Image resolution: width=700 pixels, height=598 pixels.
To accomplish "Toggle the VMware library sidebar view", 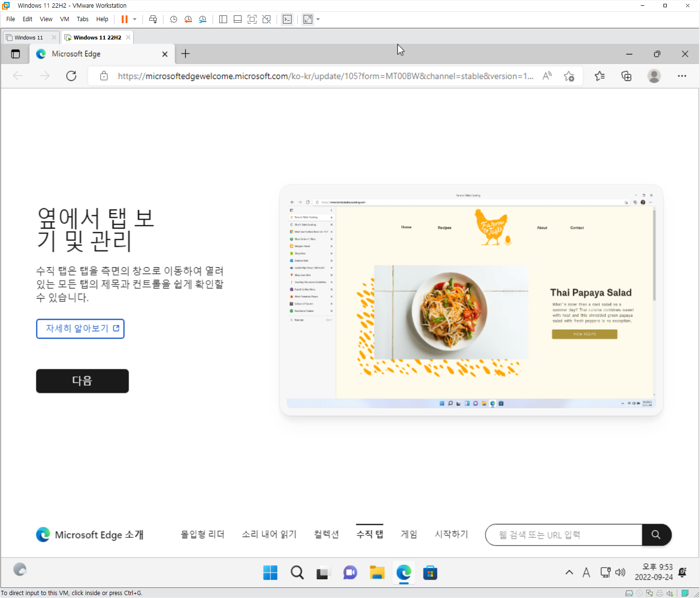I will [223, 19].
